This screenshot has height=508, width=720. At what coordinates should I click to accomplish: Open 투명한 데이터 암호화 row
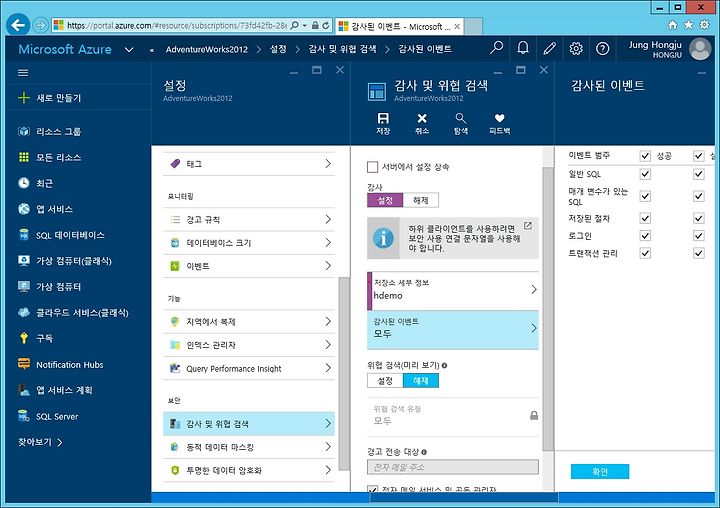[249, 470]
